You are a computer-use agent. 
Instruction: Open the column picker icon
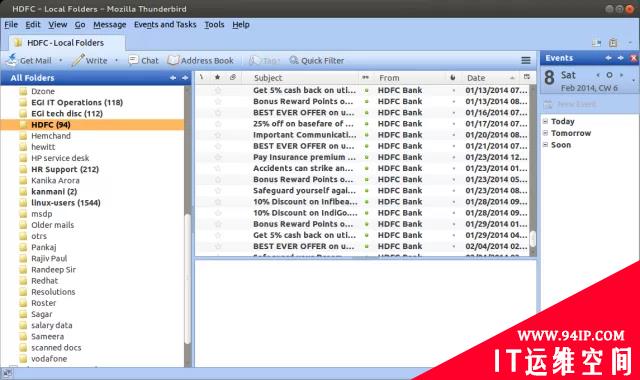[x=527, y=77]
